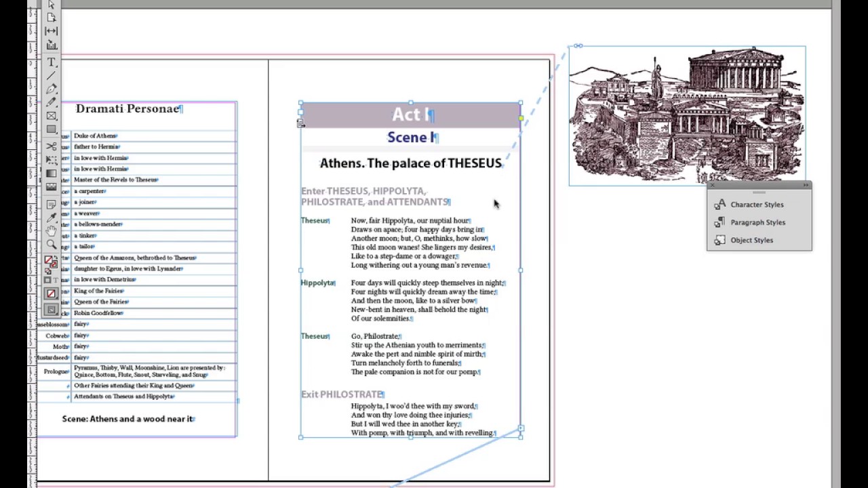Click the text frame out-port handle
This screenshot has width=868, height=488.
pyautogui.click(x=521, y=428)
